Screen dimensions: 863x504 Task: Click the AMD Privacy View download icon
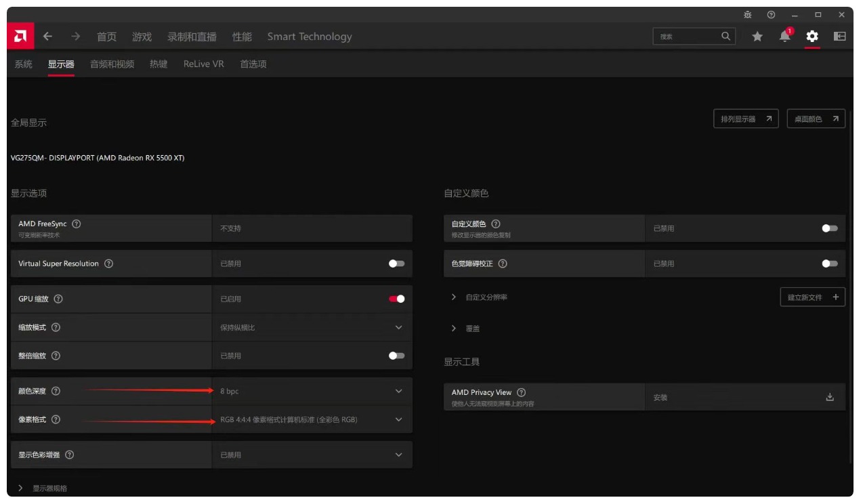[x=830, y=397]
